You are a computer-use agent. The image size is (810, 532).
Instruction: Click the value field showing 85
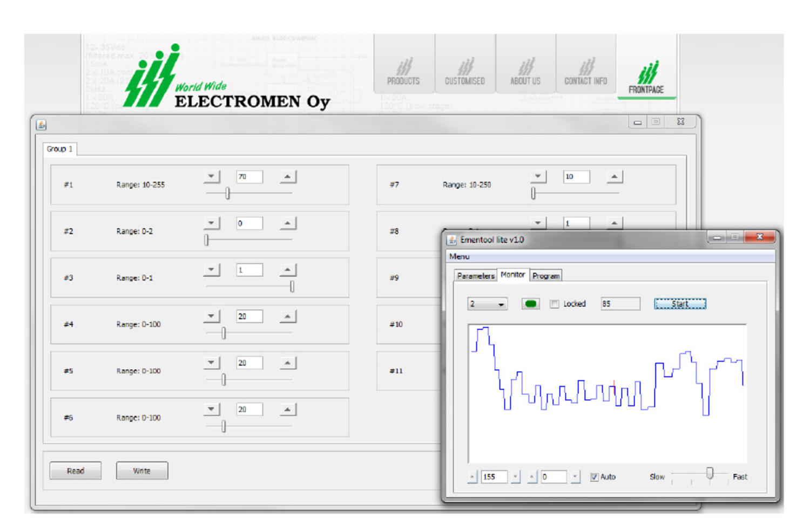point(620,304)
